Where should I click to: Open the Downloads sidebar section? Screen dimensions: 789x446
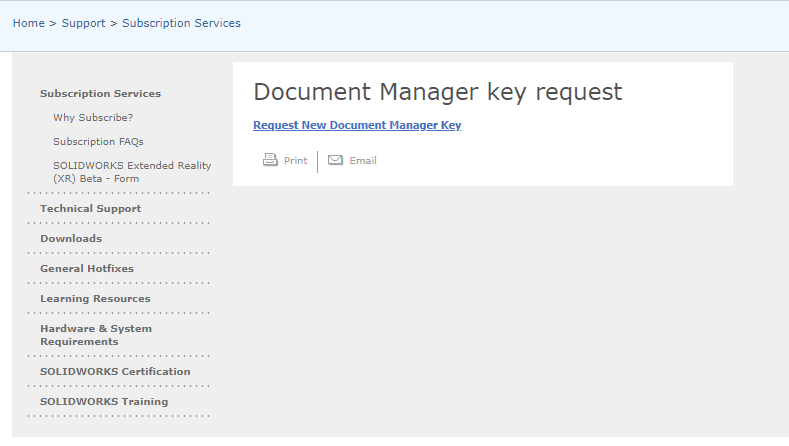tap(71, 239)
